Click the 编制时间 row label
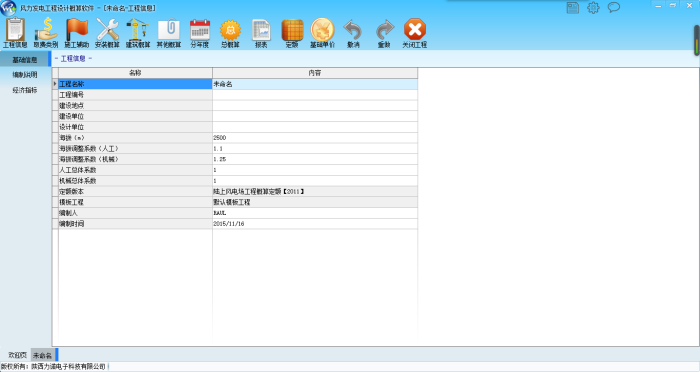This screenshot has width=700, height=372. pos(135,224)
